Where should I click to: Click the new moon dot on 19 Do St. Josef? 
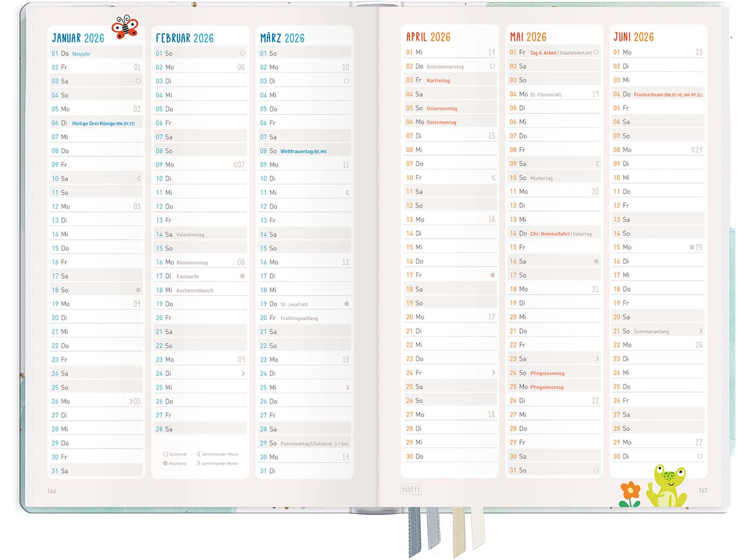[347, 304]
